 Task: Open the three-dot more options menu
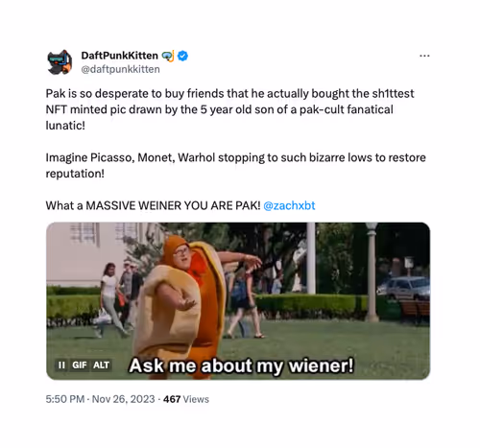[x=424, y=56]
